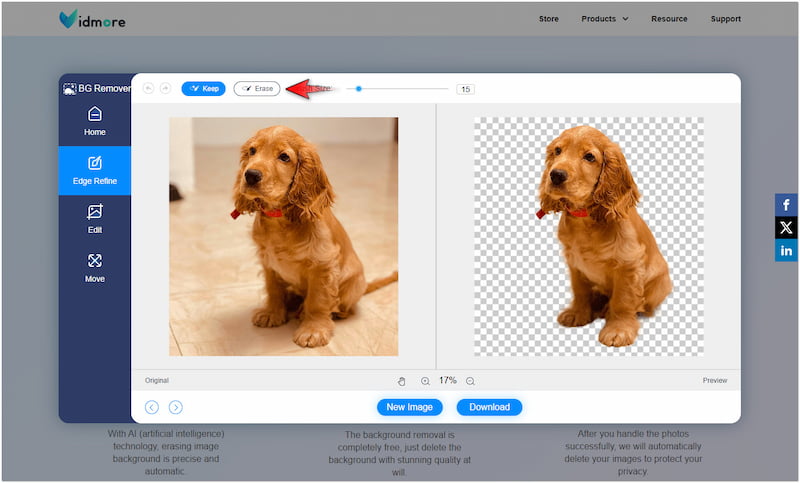
Task: Go to next image arrow
Action: pyautogui.click(x=176, y=407)
